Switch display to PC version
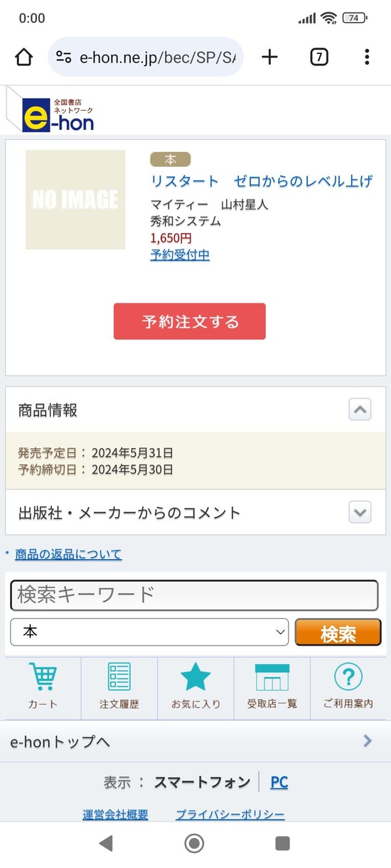 (279, 782)
